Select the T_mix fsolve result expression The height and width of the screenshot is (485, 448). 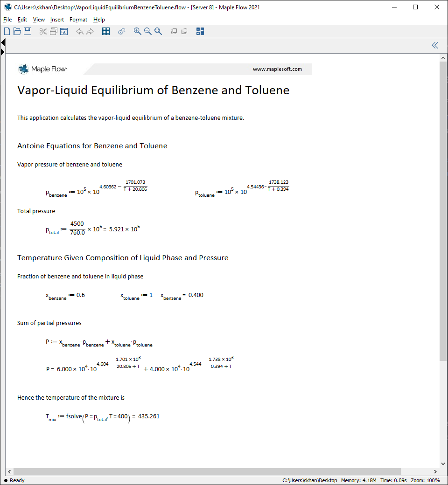[102, 416]
